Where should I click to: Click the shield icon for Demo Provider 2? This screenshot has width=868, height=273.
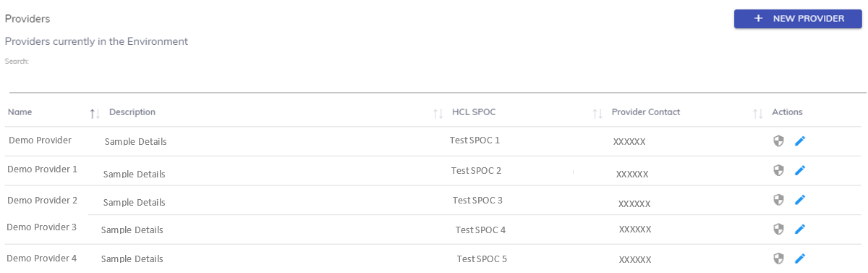click(778, 199)
